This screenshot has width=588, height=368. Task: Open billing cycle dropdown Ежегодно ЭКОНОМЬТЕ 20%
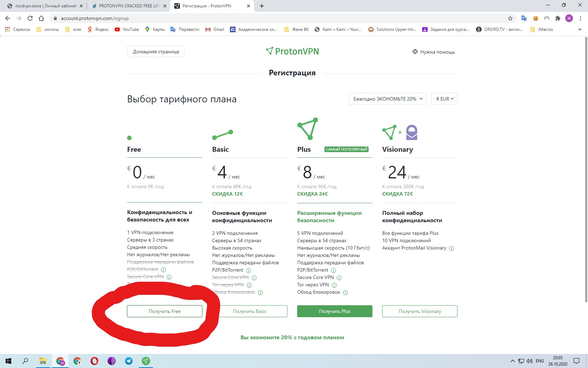click(387, 99)
